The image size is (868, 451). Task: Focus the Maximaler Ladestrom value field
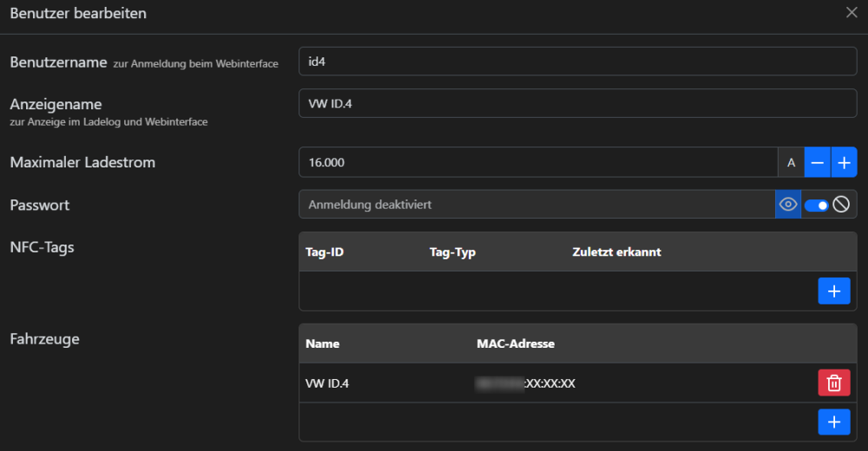click(x=538, y=162)
